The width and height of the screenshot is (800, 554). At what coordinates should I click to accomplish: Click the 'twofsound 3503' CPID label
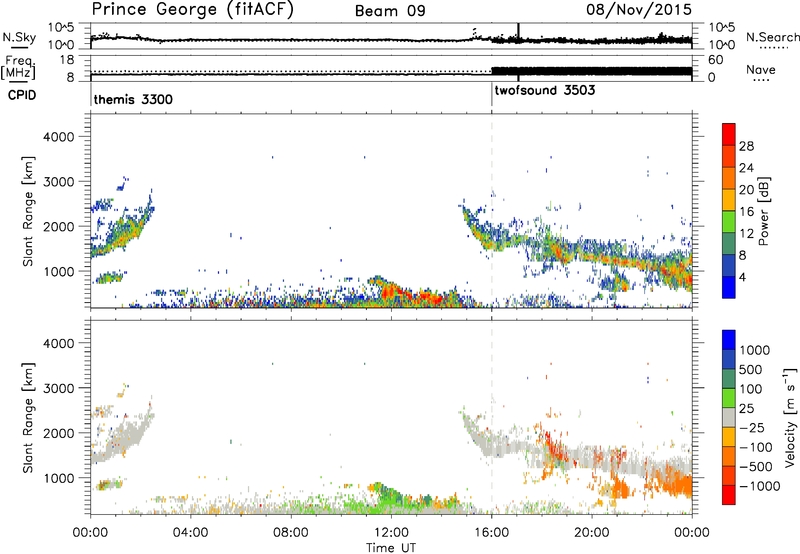(x=545, y=90)
